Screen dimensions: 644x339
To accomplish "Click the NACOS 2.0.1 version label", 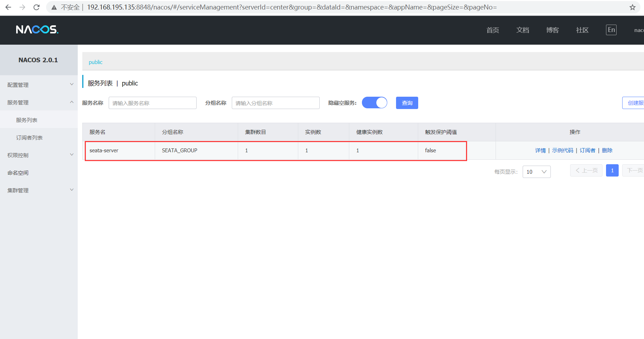I will pyautogui.click(x=38, y=60).
